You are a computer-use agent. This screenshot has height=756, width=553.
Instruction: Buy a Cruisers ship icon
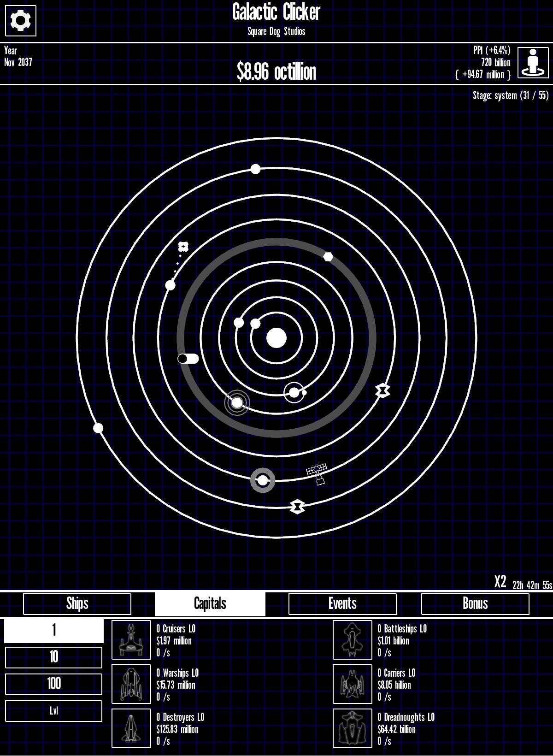pyautogui.click(x=131, y=640)
